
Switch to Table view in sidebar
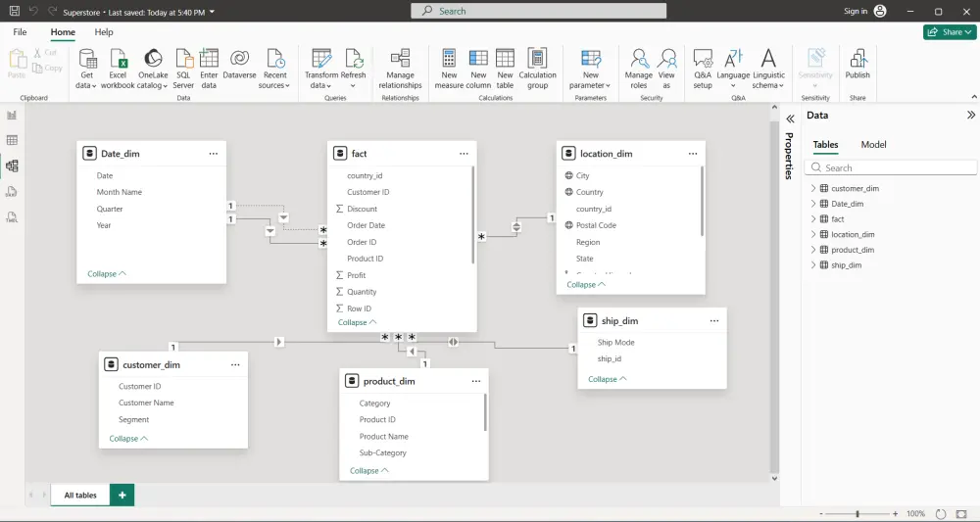click(x=12, y=140)
